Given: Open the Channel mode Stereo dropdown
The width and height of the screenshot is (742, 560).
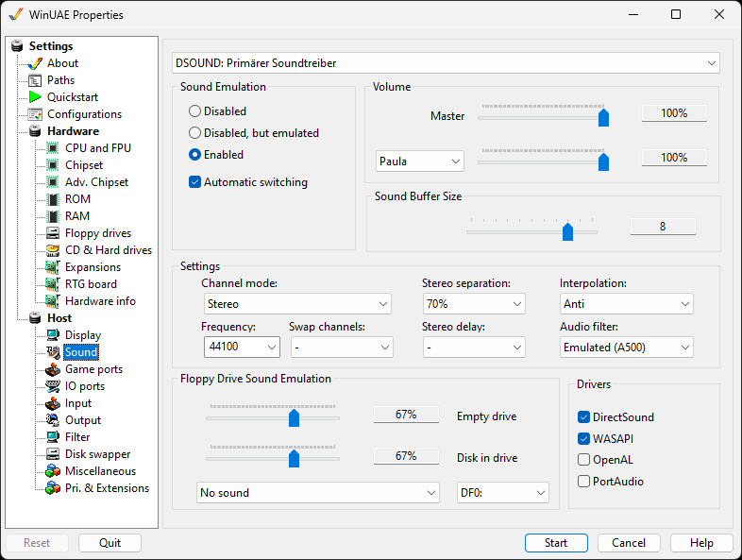Looking at the screenshot, I should 297,304.
